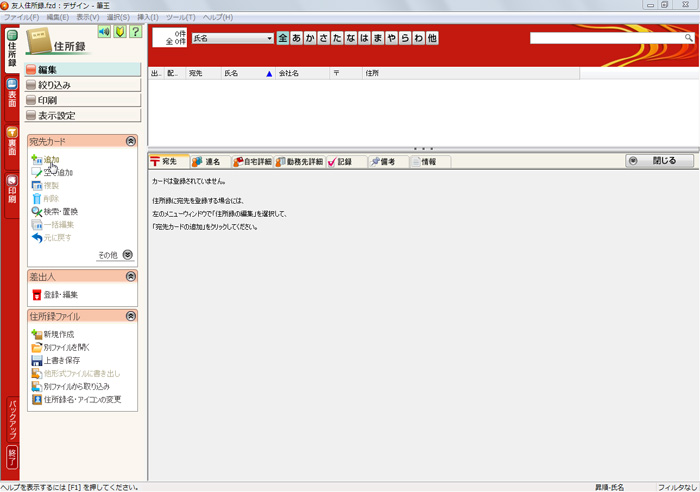Click the 閉じる button
Image resolution: width=700 pixels, height=492 pixels.
click(659, 161)
